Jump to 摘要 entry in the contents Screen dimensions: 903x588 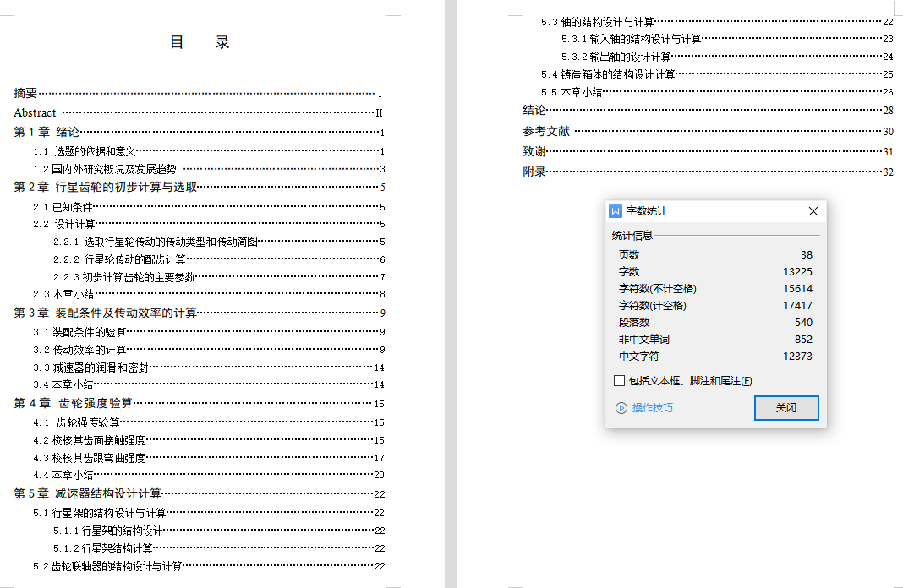point(26,94)
